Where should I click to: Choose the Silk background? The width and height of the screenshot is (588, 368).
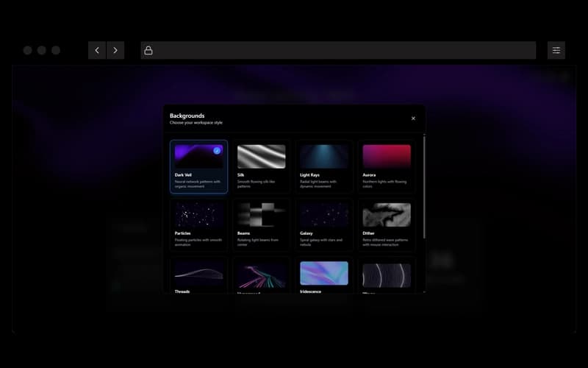click(x=261, y=167)
